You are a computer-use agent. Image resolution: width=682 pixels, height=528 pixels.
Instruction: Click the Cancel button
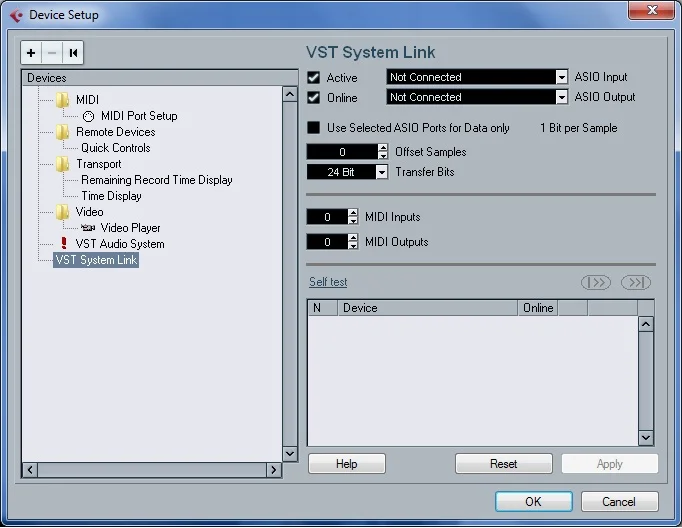[x=619, y=501]
